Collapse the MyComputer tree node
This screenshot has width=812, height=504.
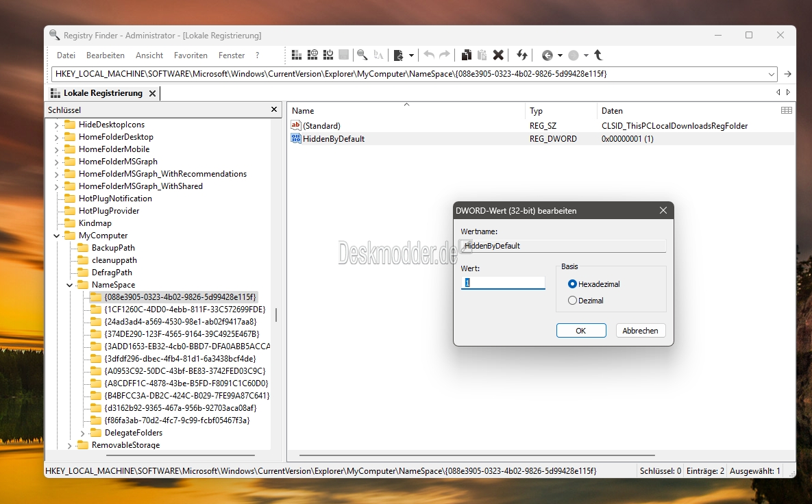coord(56,236)
